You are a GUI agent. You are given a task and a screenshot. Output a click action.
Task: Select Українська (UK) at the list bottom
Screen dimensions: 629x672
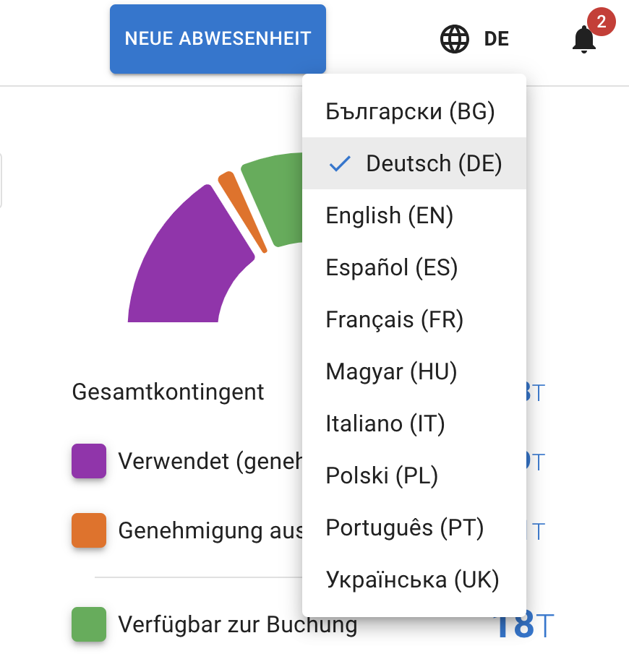click(412, 579)
